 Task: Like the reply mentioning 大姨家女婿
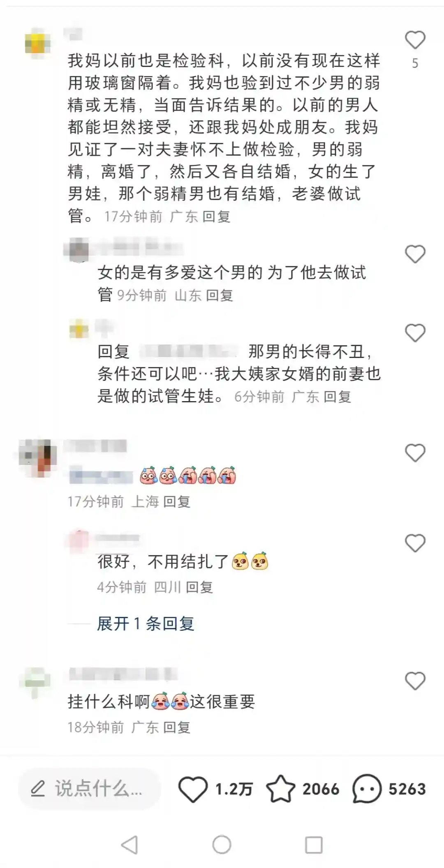415,333
